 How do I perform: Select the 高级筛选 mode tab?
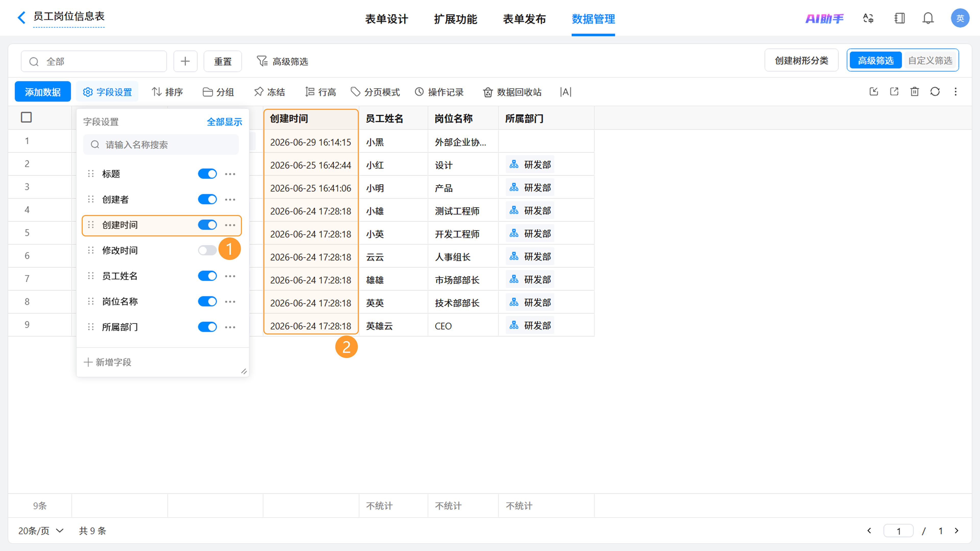click(x=875, y=60)
